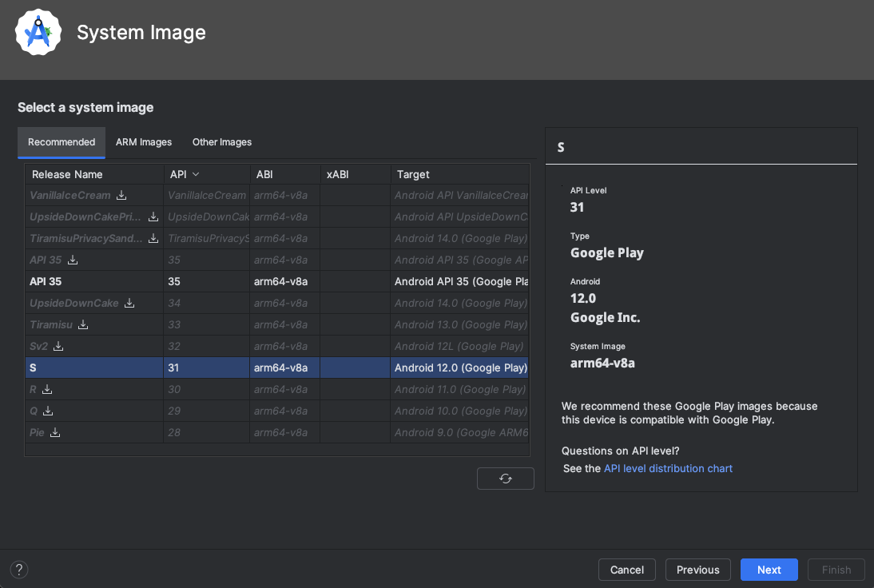This screenshot has width=874, height=588.
Task: Select the downloaded API 35 row
Action: [x=277, y=281]
